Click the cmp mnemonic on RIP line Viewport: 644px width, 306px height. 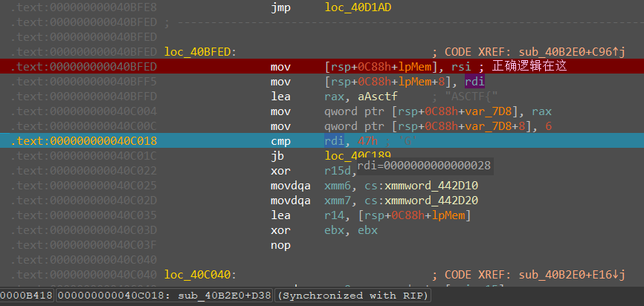[x=280, y=141]
